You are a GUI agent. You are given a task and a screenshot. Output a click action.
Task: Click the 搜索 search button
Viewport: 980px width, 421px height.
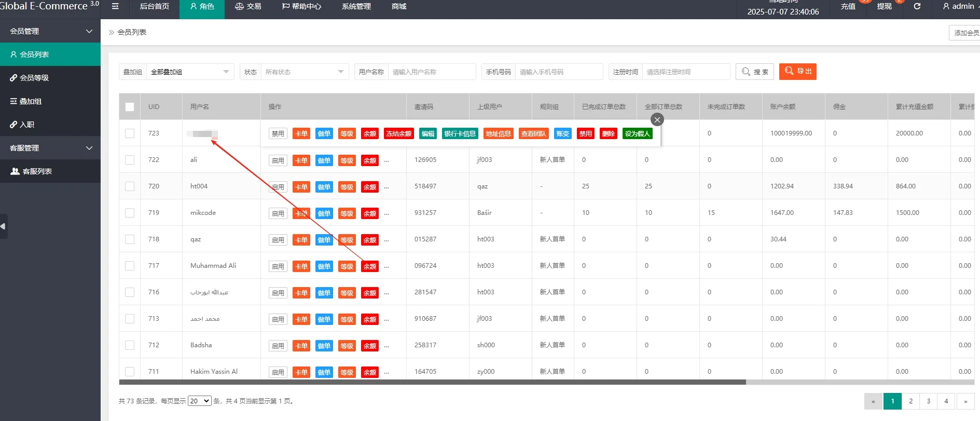pyautogui.click(x=755, y=72)
